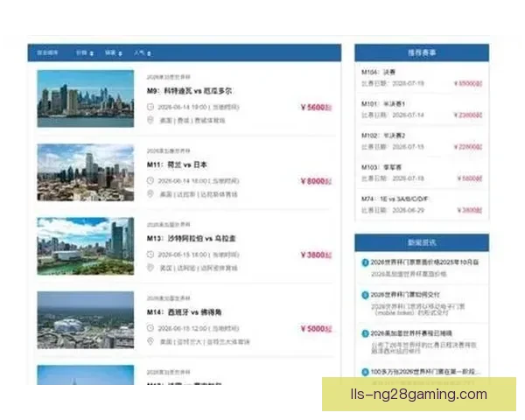The image size is (525, 420).
Task: Click the location pin icon under M14 match
Action: point(150,342)
